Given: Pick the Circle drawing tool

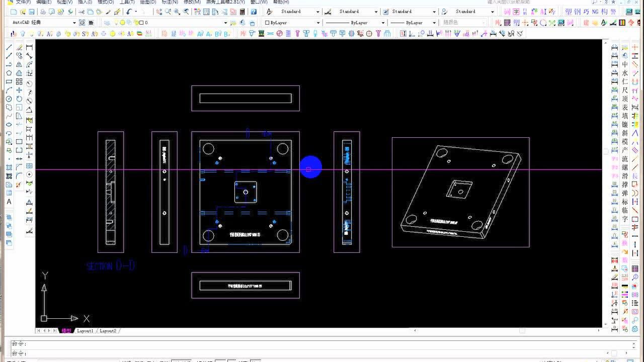Looking at the screenshot, I should [x=9, y=99].
